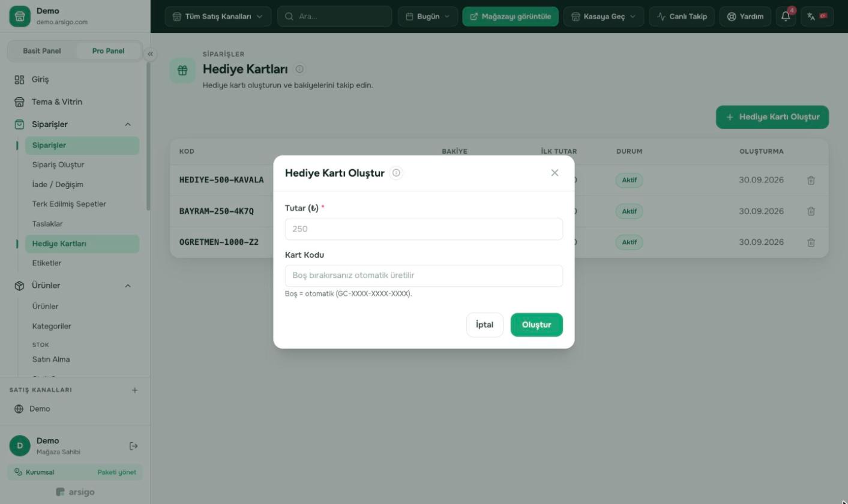Log out using the exit icon
This screenshot has height=504, width=848.
tap(134, 446)
